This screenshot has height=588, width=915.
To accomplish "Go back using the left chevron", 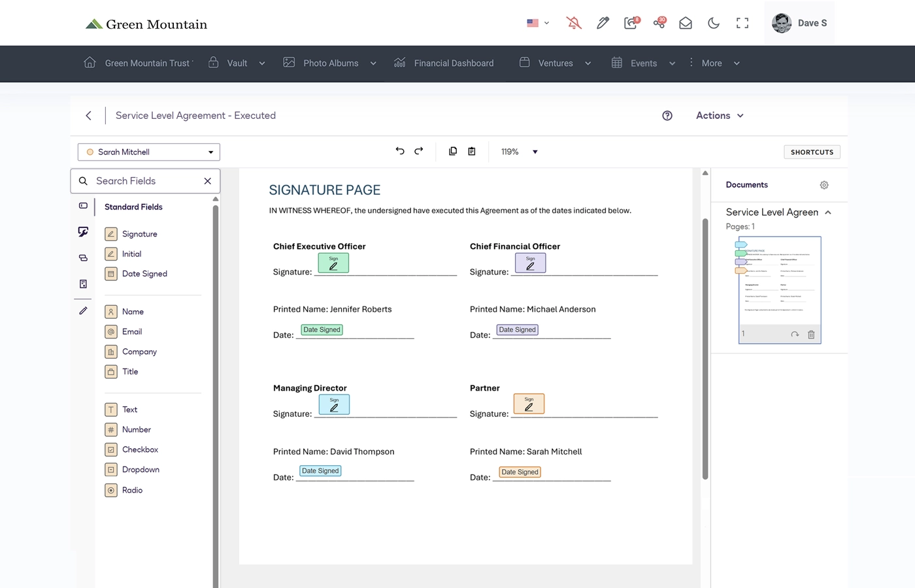I will click(x=89, y=116).
